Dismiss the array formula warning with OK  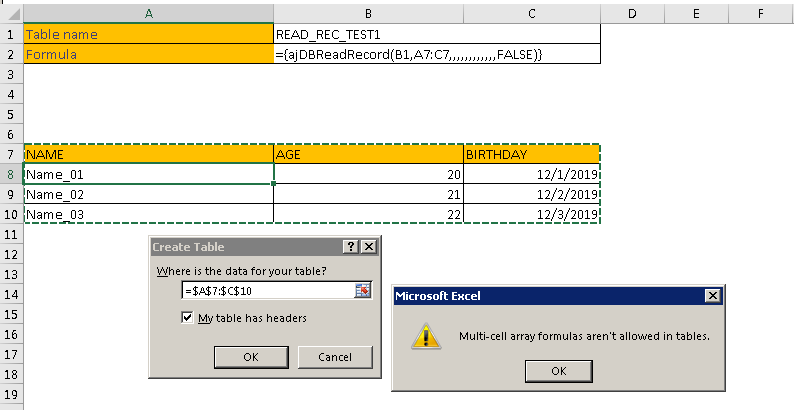tap(558, 371)
